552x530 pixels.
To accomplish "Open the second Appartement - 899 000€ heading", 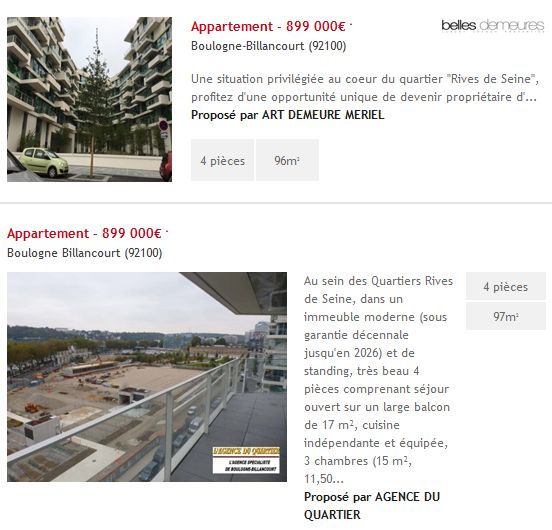I will pyautogui.click(x=84, y=234).
